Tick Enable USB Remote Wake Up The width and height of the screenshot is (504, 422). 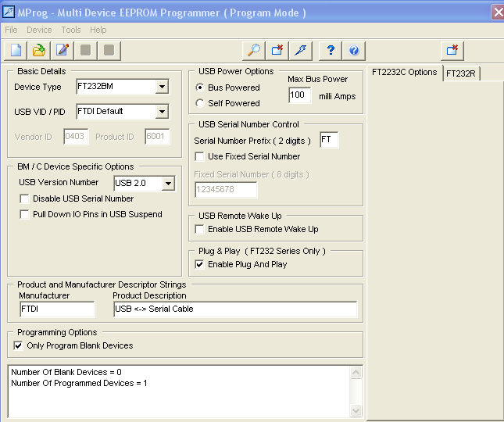(199, 229)
